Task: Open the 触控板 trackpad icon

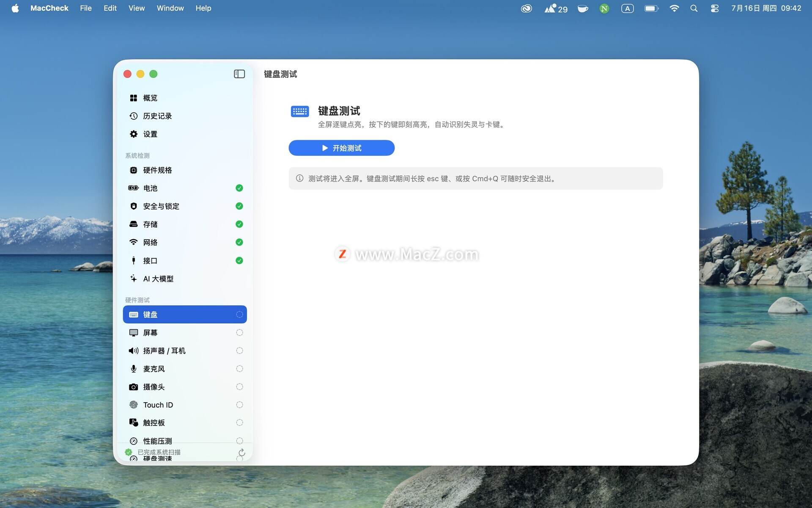Action: tap(134, 422)
